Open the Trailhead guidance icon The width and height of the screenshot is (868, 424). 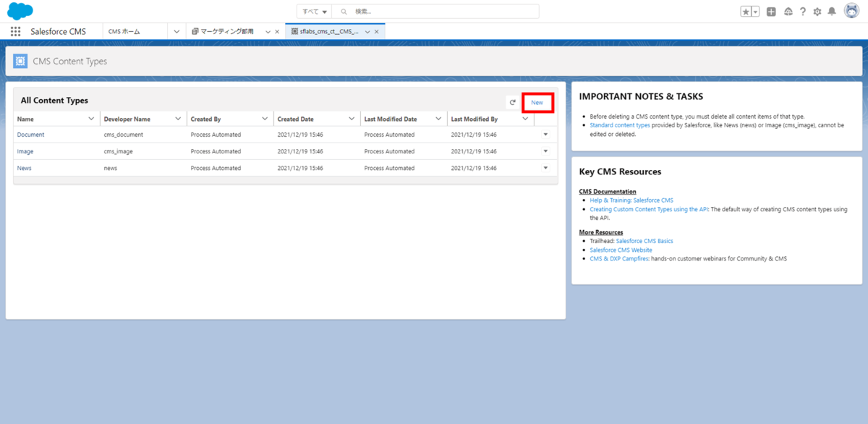point(788,12)
